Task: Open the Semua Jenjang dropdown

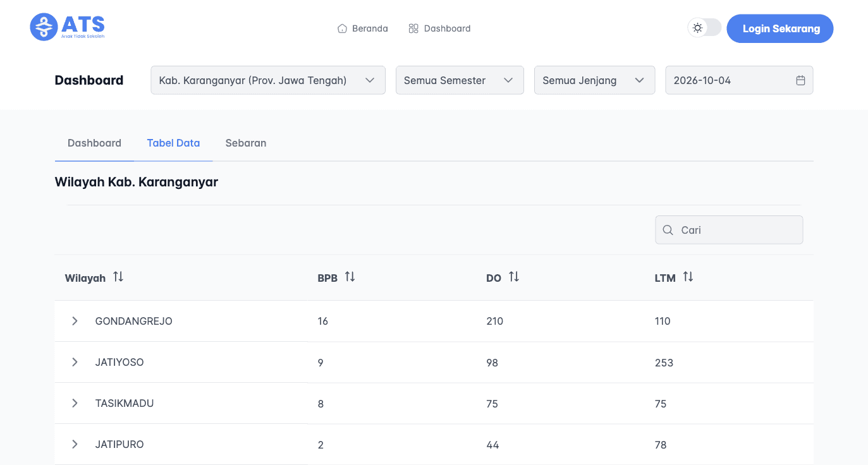Action: (594, 80)
